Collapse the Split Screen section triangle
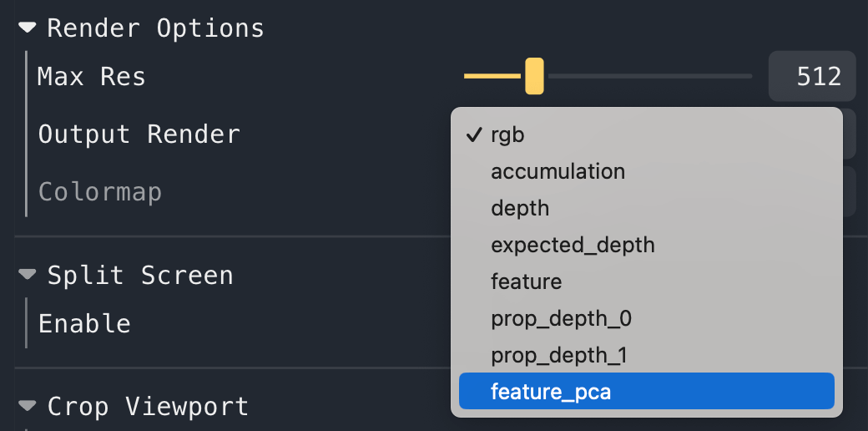The image size is (868, 431). tap(28, 274)
